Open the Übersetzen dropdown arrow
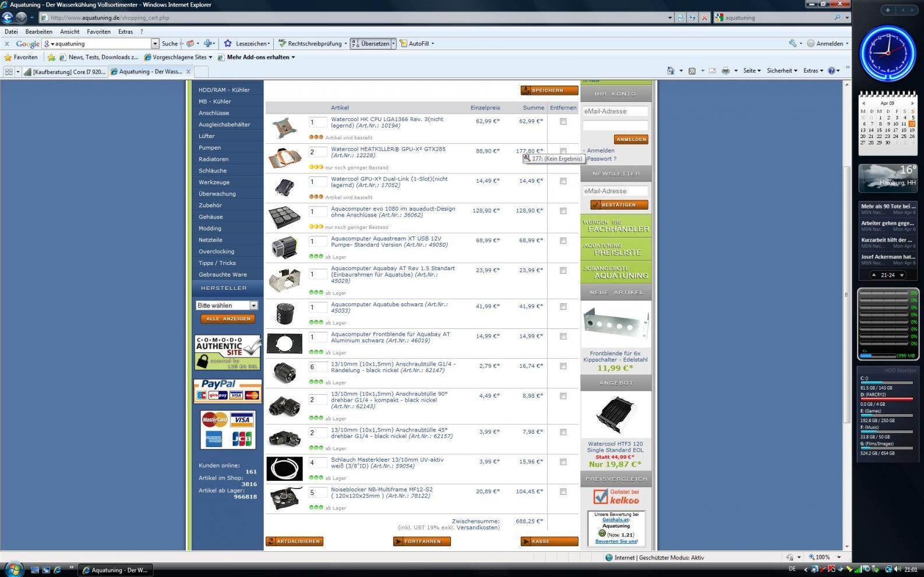This screenshot has height=577, width=924. click(393, 44)
